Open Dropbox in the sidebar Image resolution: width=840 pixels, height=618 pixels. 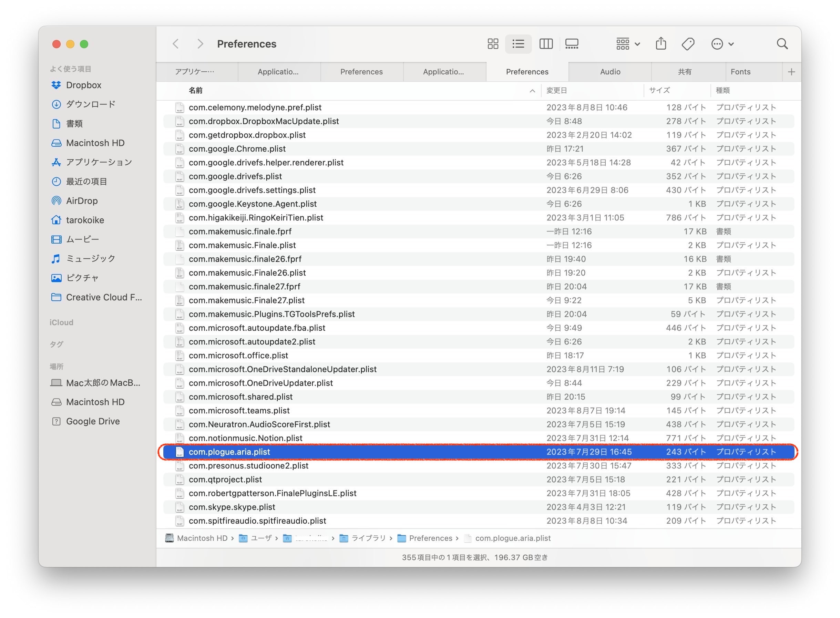pyautogui.click(x=76, y=85)
